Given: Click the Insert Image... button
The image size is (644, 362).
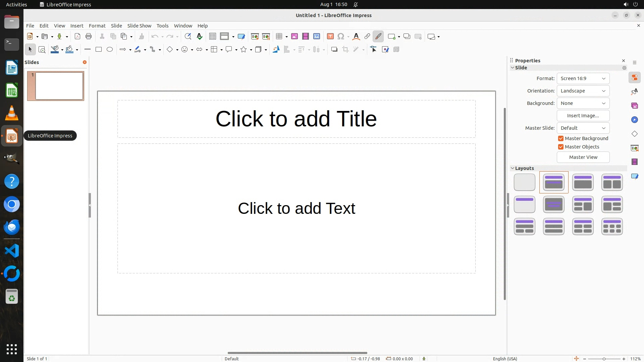Looking at the screenshot, I should point(583,116).
